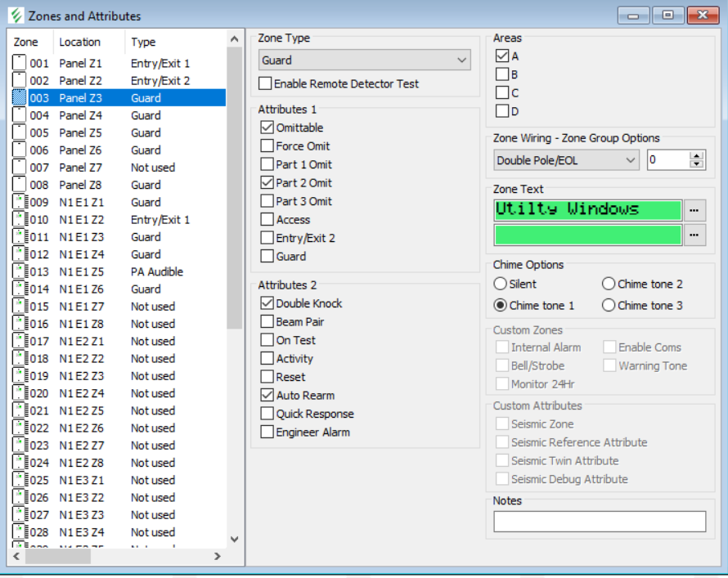
Task: Open editor button for second Zone Text line
Action: click(x=694, y=235)
